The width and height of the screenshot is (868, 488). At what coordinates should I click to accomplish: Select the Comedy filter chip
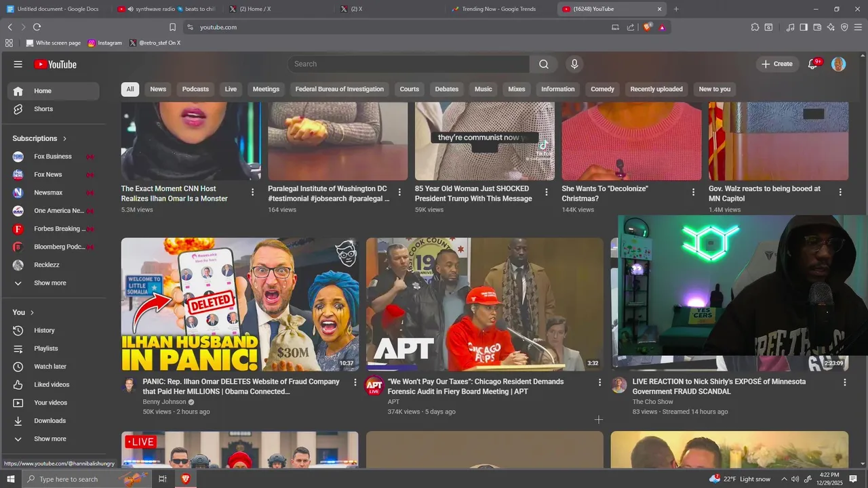pyautogui.click(x=602, y=89)
